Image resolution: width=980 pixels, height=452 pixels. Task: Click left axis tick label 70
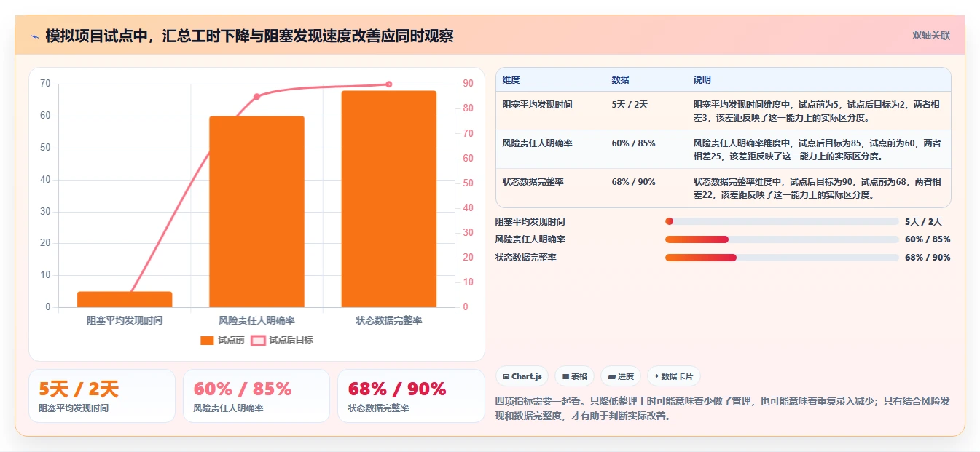point(45,84)
